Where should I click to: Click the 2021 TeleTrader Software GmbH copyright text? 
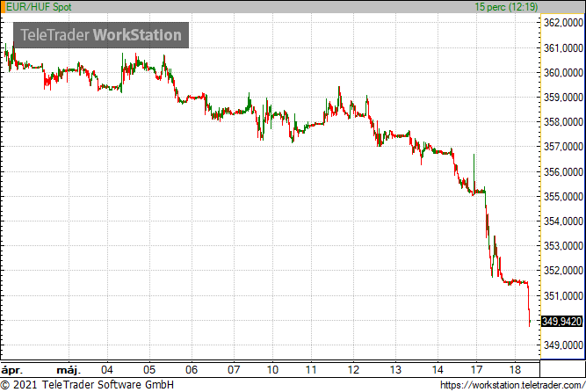click(87, 385)
